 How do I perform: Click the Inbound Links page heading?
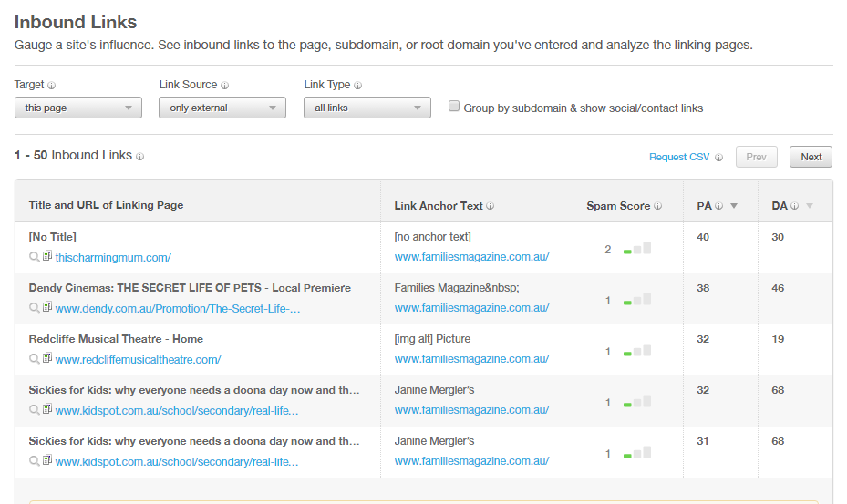(x=76, y=22)
